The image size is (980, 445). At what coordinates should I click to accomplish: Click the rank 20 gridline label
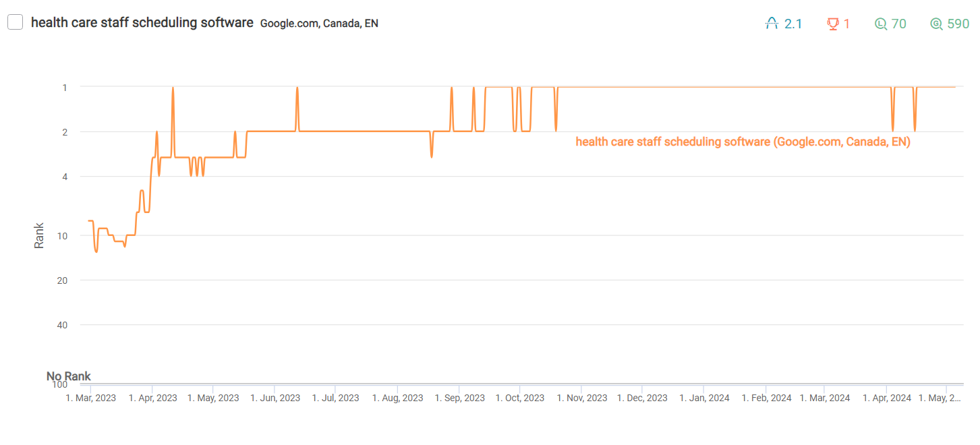point(63,280)
